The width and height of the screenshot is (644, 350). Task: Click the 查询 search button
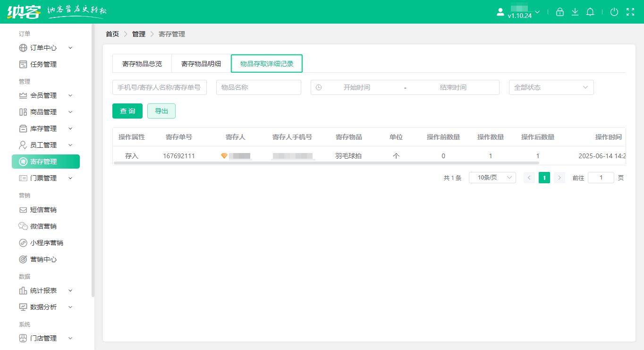(127, 111)
